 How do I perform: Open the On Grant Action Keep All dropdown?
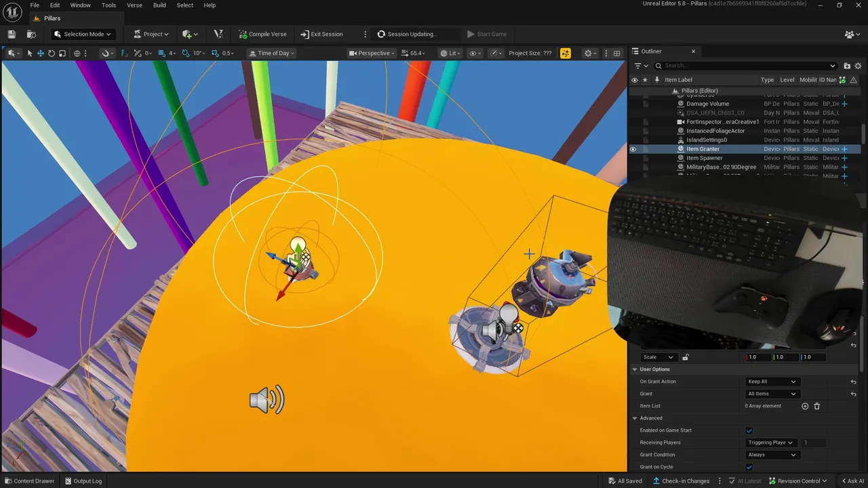point(772,382)
